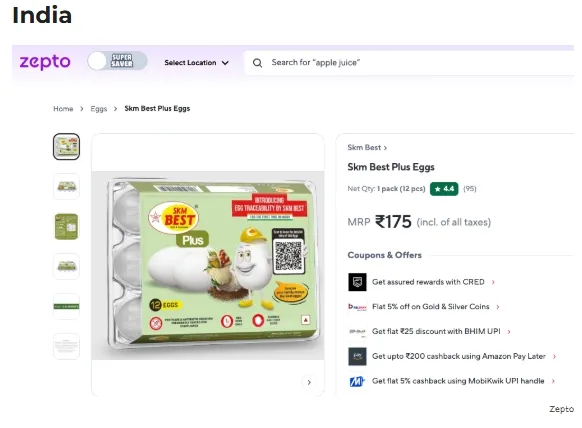Open the ₹25 BHIM UPI discount offer
The width and height of the screenshot is (582, 428).
(x=441, y=331)
